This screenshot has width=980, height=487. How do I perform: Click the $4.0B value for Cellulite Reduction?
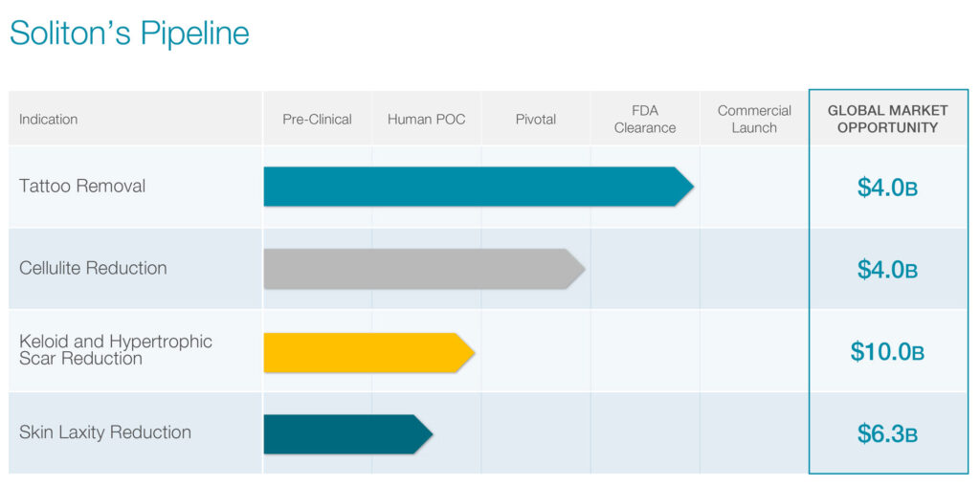pyautogui.click(x=887, y=270)
